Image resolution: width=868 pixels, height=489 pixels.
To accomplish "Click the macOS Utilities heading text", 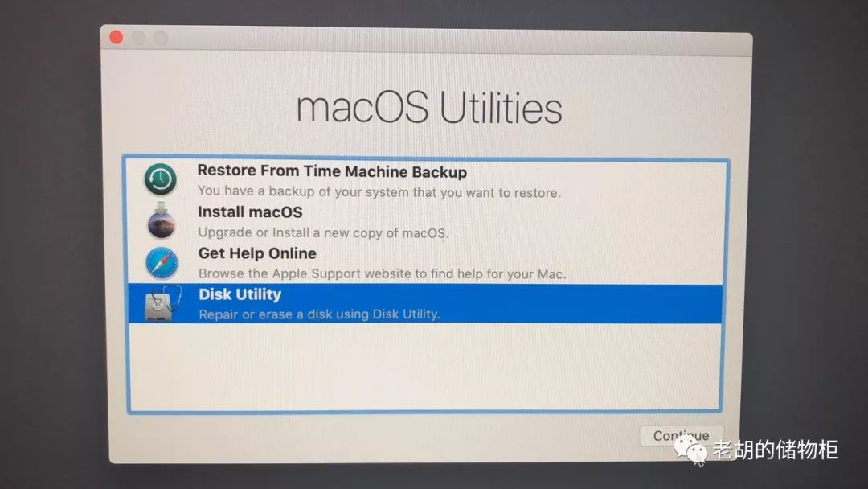I will click(429, 107).
